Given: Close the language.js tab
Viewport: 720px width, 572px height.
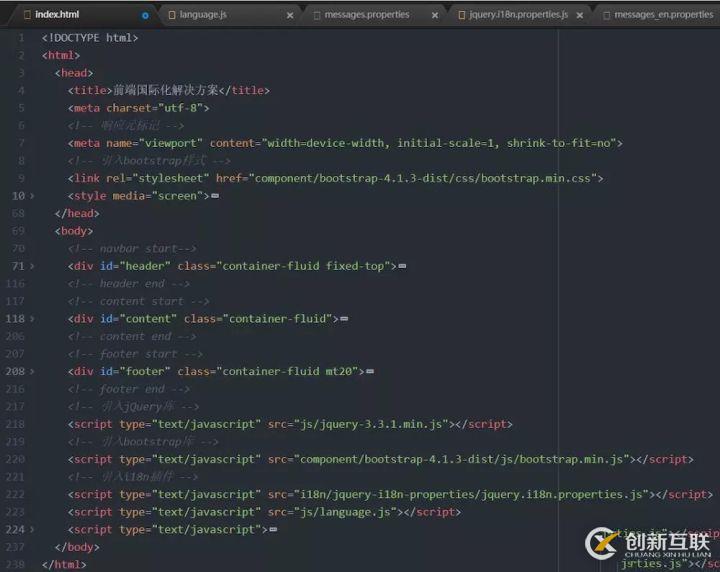Looking at the screenshot, I should [x=290, y=16].
